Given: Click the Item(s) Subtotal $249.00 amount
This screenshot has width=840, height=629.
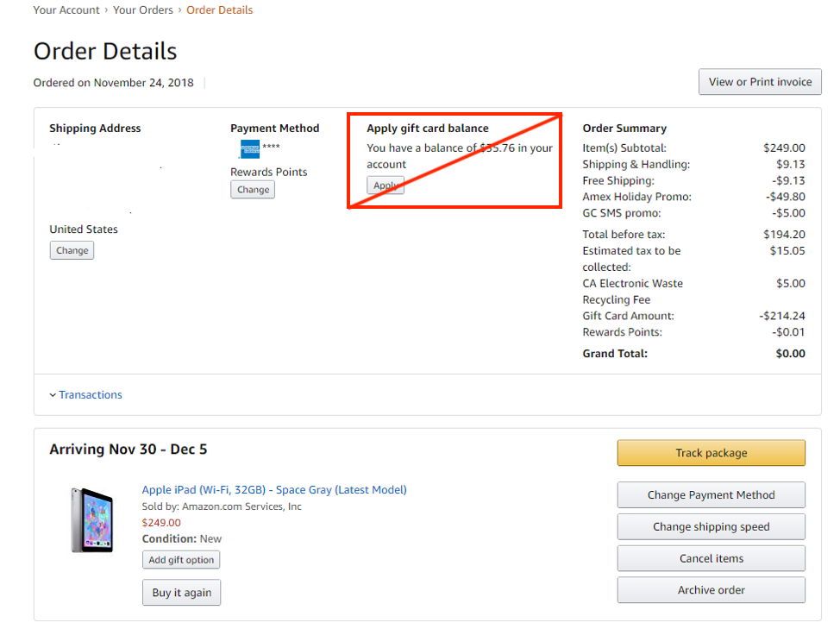Looking at the screenshot, I should [784, 148].
